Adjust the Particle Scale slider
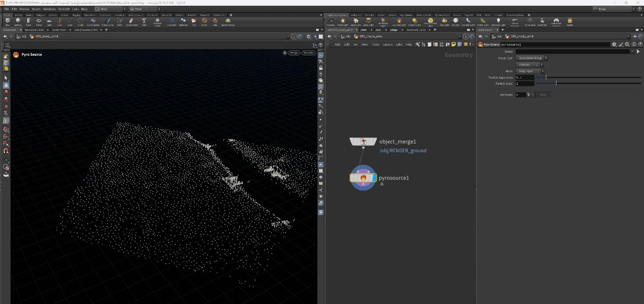Image resolution: width=644 pixels, height=304 pixels. (556, 83)
